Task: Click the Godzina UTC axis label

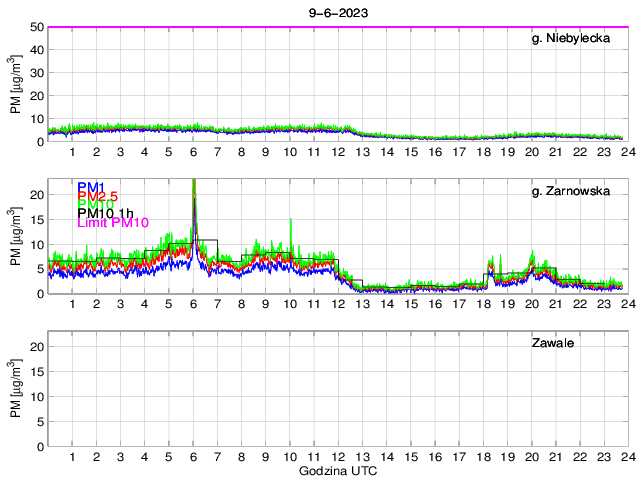Action: coord(337,470)
